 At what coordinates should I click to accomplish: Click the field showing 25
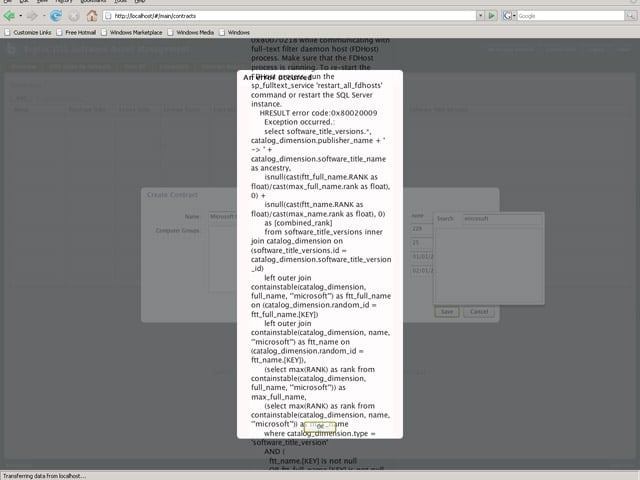click(422, 243)
